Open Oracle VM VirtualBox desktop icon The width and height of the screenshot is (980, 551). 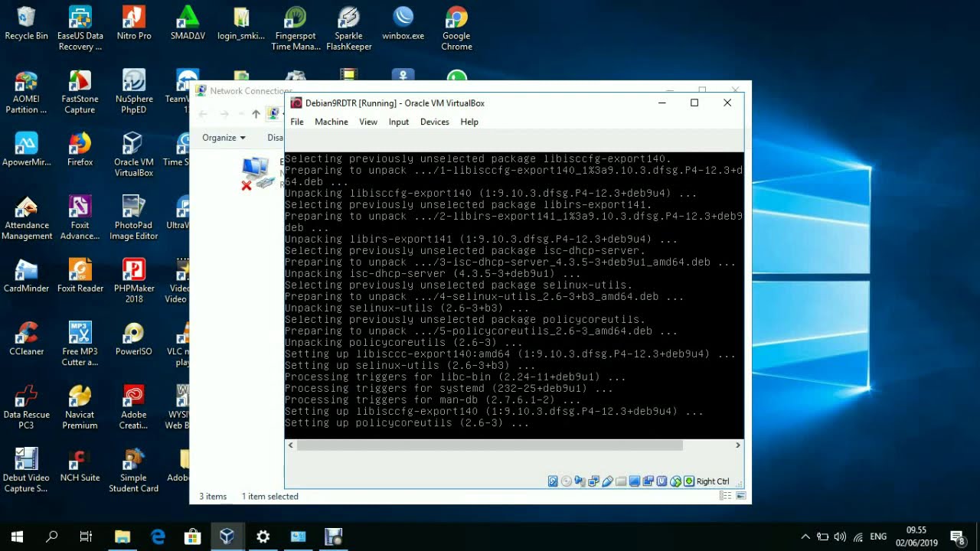coord(134,155)
